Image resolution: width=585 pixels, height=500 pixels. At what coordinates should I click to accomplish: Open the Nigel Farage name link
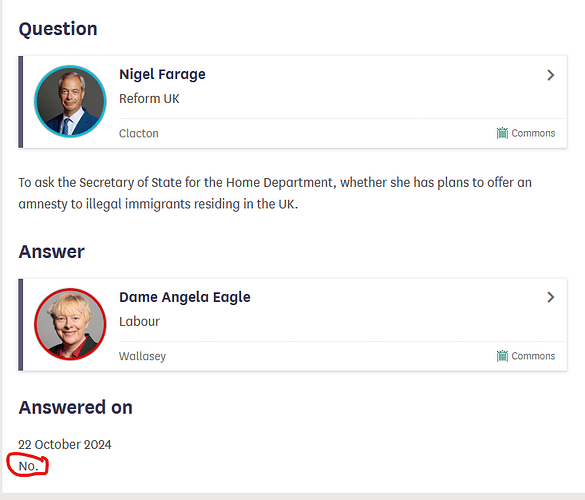click(x=162, y=74)
